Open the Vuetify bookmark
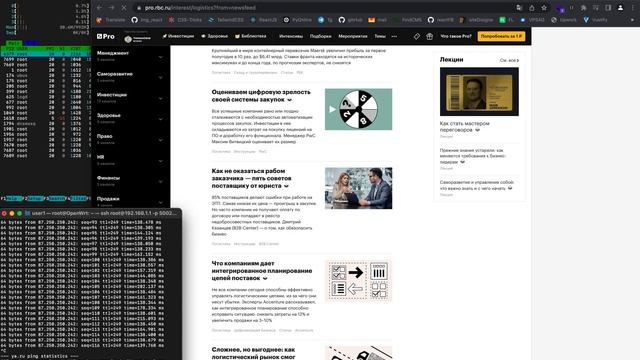 pyautogui.click(x=596, y=20)
